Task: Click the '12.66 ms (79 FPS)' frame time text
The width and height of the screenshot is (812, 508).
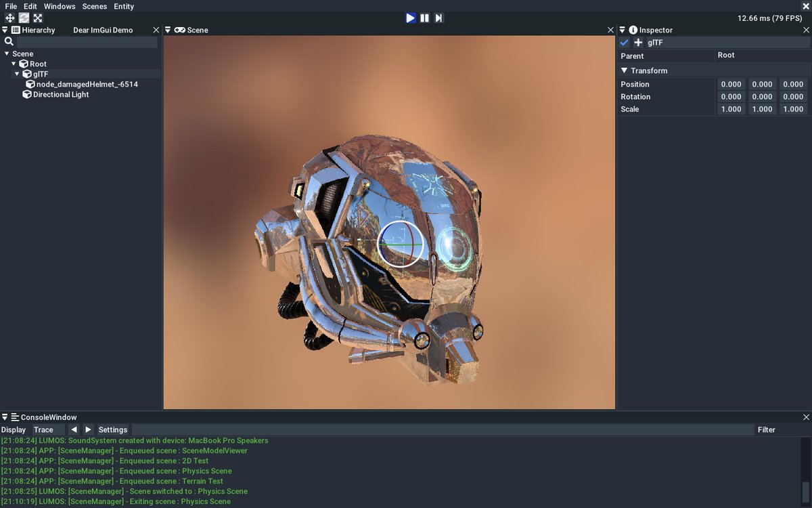Action: [x=769, y=18]
